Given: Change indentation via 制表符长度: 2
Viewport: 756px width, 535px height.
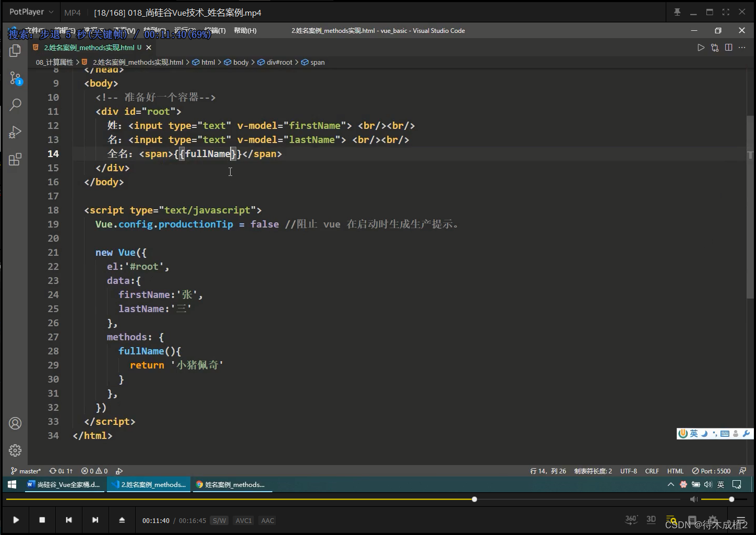Looking at the screenshot, I should [593, 471].
